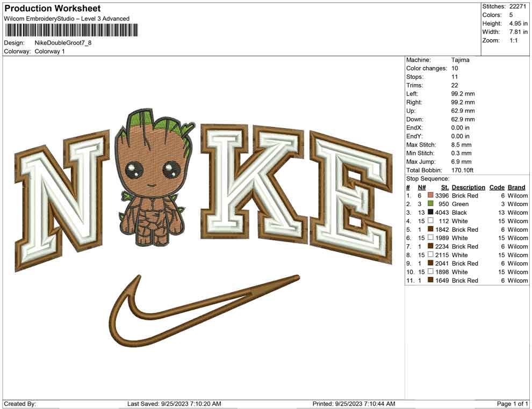This screenshot has width=532, height=409.
Task: Click the 'EndX:' value
Action: tap(461, 127)
